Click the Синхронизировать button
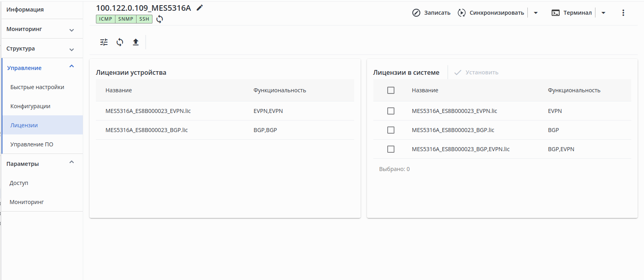 491,13
